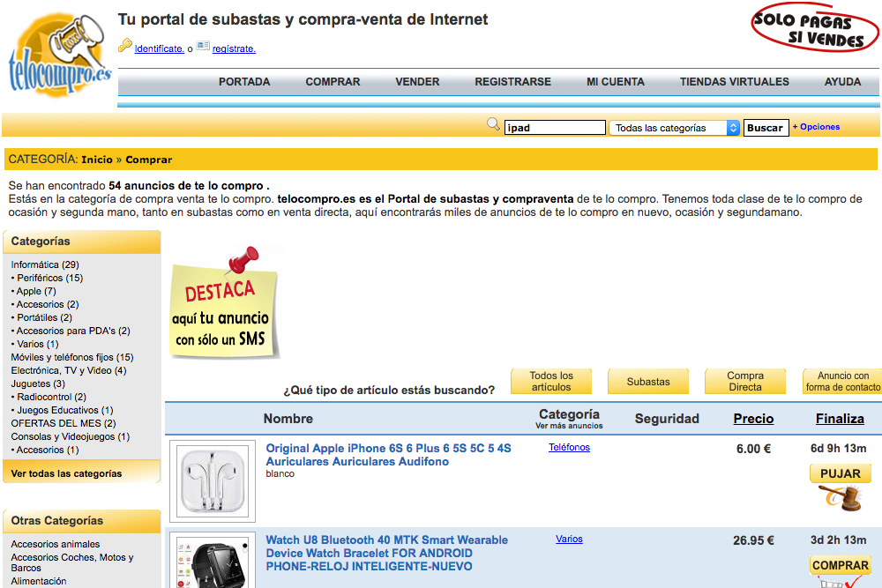The width and height of the screenshot is (882, 588).
Task: Click the Identifícate link
Action: 159,48
